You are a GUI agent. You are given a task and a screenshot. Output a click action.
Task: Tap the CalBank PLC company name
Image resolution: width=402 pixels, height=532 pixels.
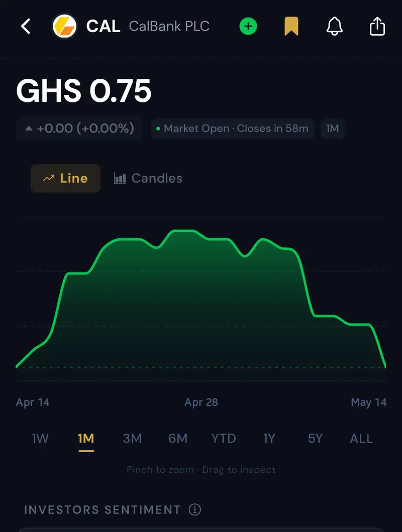coord(169,26)
